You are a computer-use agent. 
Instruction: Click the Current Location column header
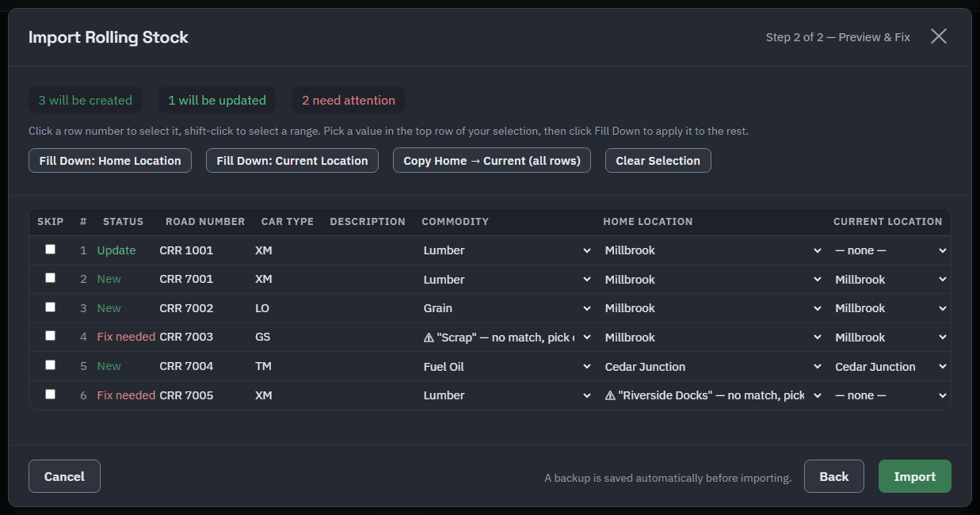pyautogui.click(x=887, y=222)
